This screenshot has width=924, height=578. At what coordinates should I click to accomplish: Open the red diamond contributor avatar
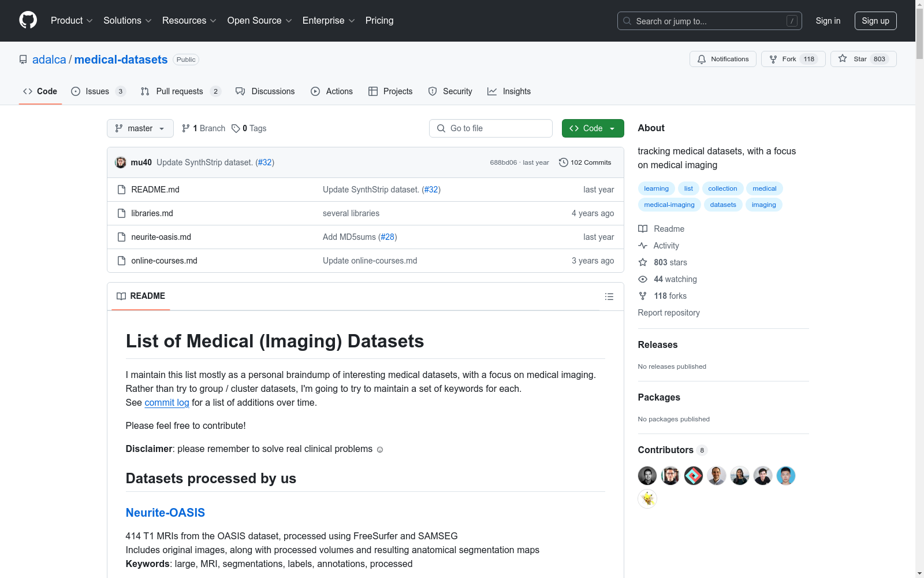point(694,476)
